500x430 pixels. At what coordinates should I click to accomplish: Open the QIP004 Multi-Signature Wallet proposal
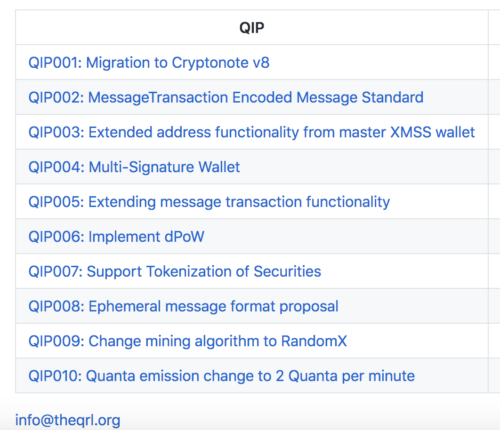pos(134,167)
